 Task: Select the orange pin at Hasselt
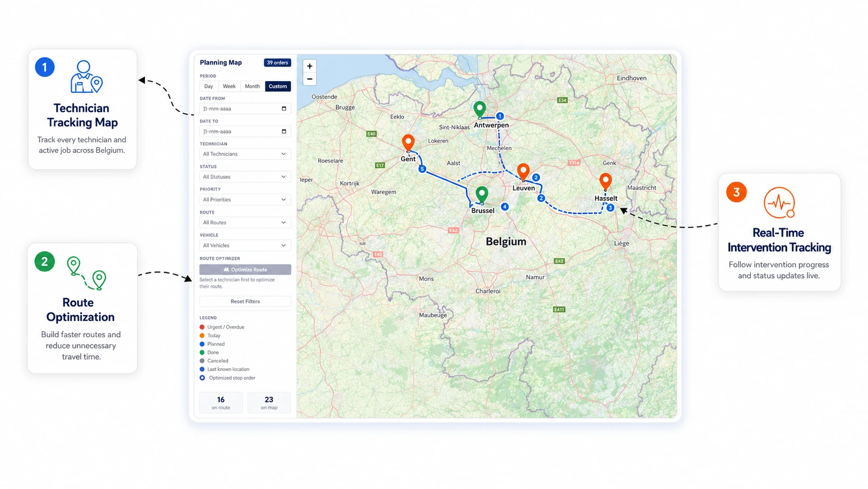coord(605,181)
